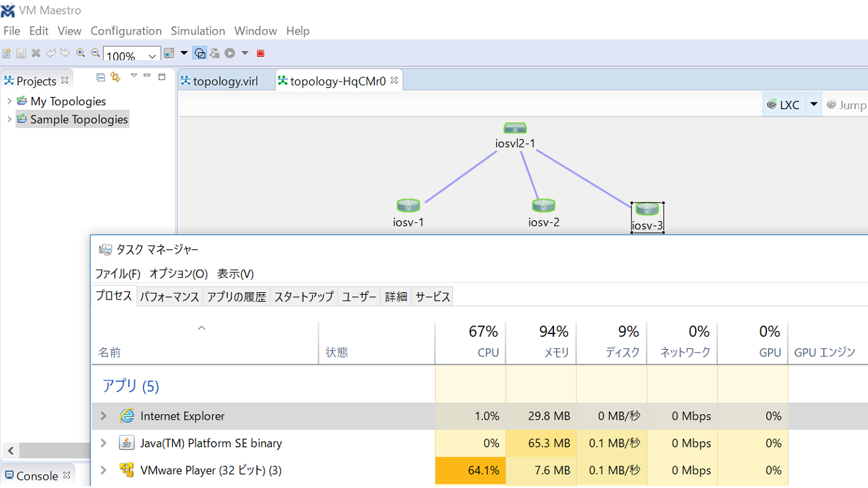Click the Delete X toolbar icon
Image resolution: width=868 pixels, height=488 pixels.
click(x=36, y=53)
